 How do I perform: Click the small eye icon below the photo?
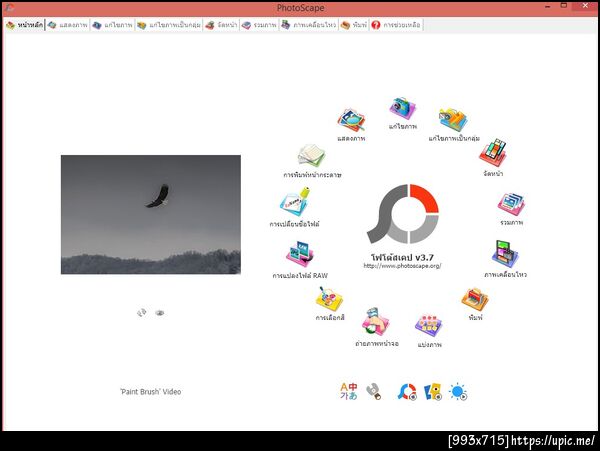click(x=160, y=313)
